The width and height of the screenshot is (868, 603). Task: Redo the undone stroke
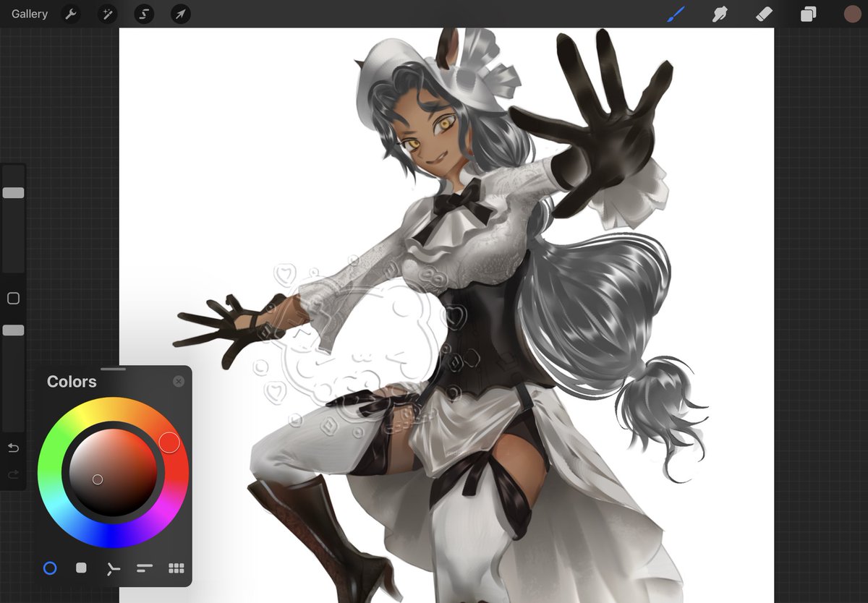tap(13, 474)
